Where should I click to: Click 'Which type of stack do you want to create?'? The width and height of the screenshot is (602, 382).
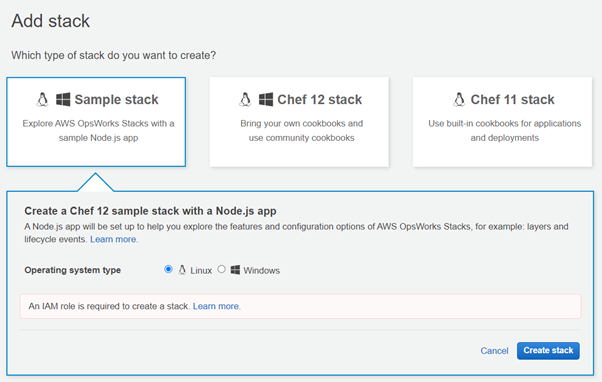[x=114, y=55]
